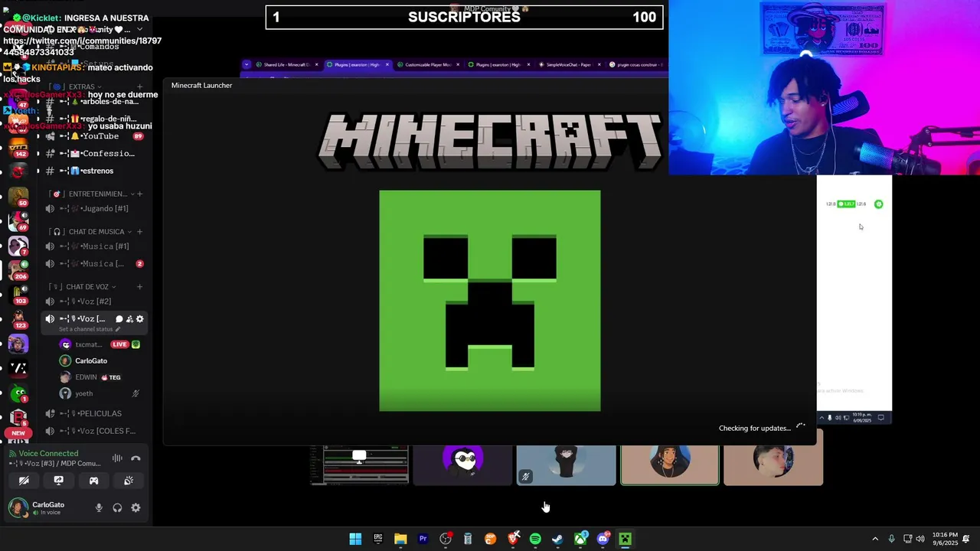Switch to plugin cosas construir browser tab
The image size is (980, 551).
click(637, 64)
